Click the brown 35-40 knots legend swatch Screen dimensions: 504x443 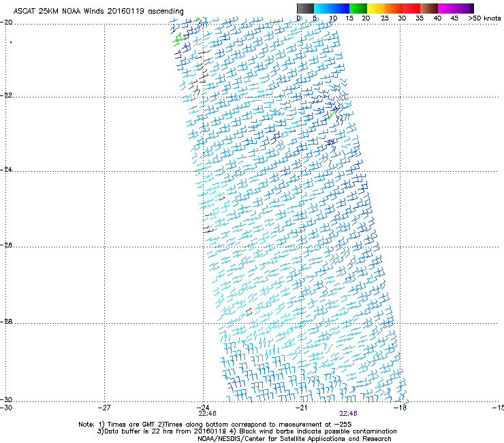coord(429,8)
